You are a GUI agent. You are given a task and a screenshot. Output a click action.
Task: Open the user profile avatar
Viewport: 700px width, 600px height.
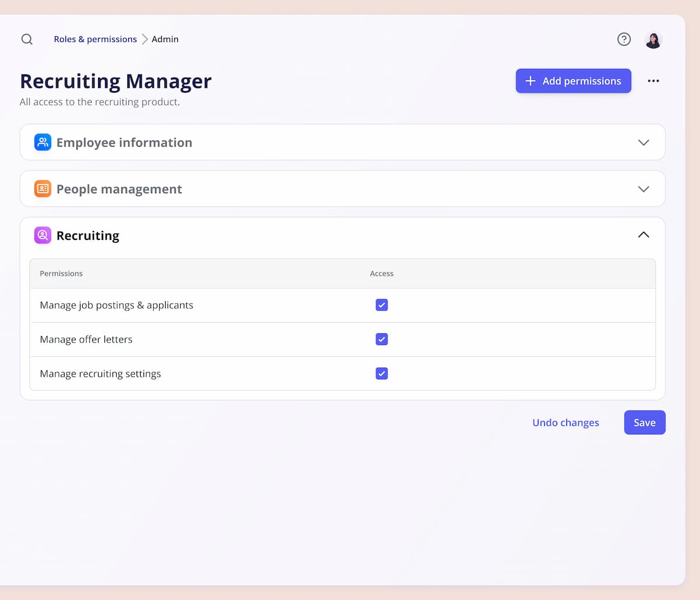pyautogui.click(x=653, y=40)
